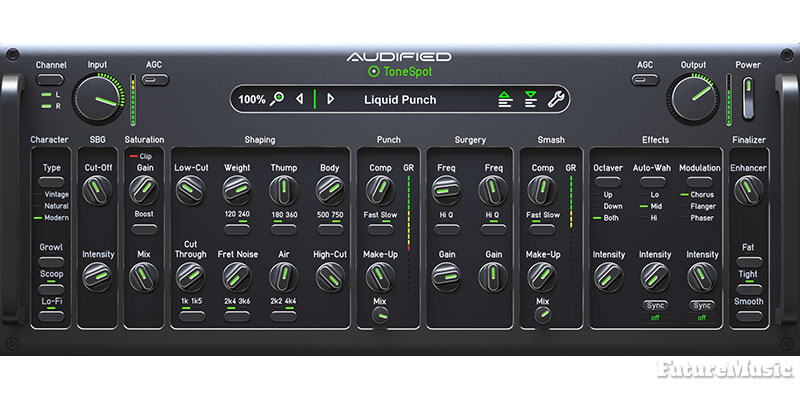The width and height of the screenshot is (800, 400).
Task: Enable the Growl button
Action: point(52,262)
